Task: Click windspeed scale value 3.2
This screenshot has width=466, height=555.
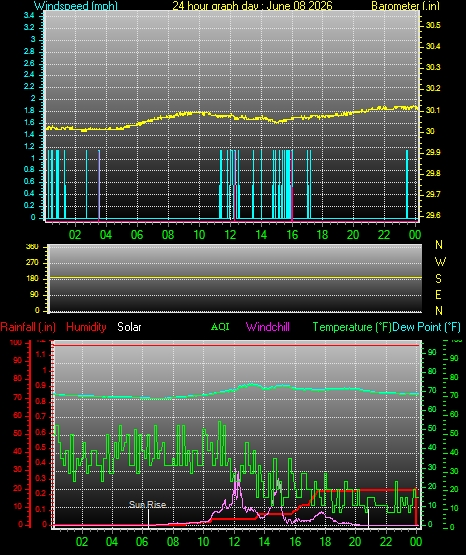Action: click(29, 27)
